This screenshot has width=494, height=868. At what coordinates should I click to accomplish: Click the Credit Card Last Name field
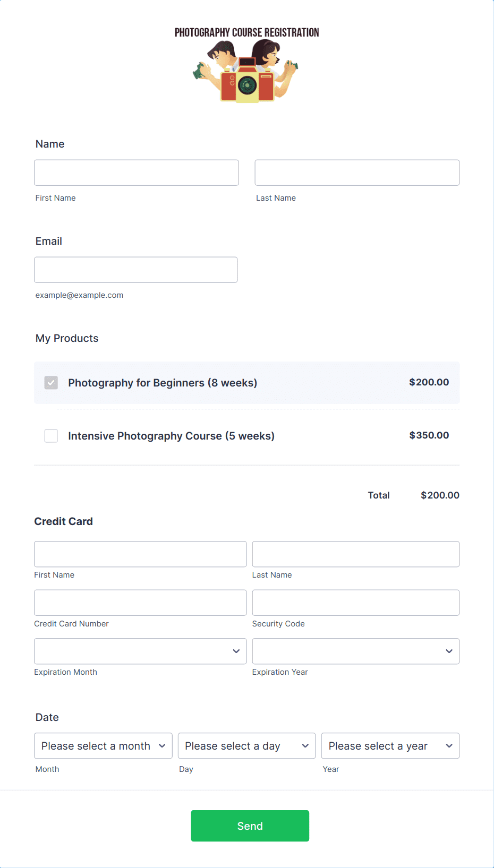click(356, 554)
